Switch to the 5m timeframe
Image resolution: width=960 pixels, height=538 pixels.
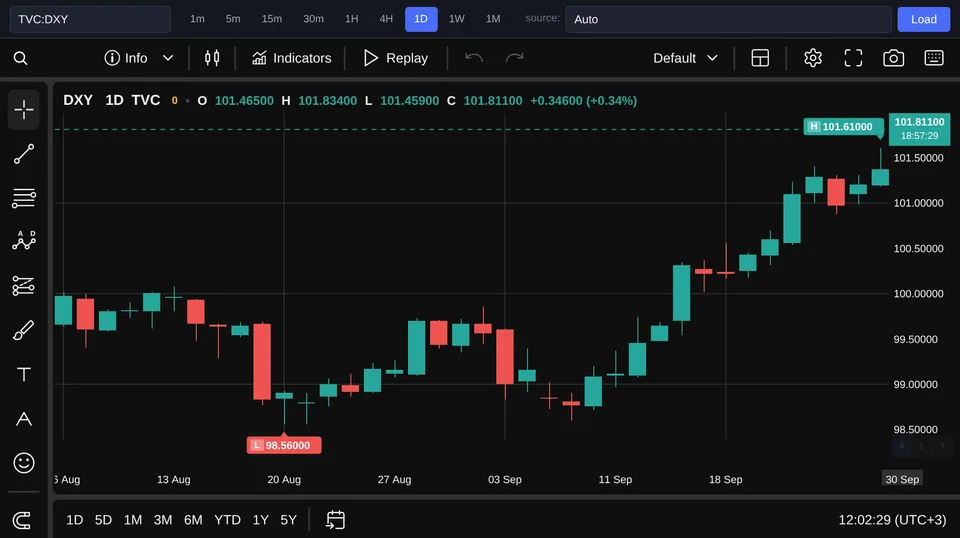click(233, 19)
